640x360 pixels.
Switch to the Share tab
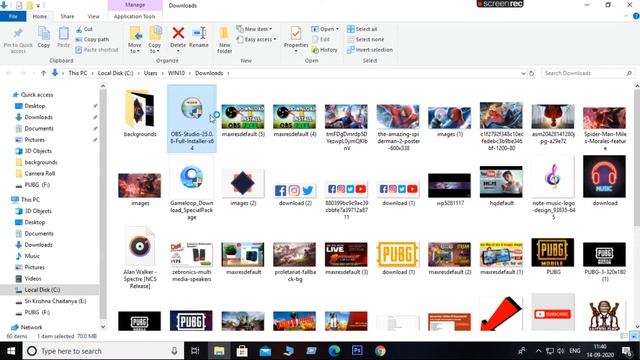pos(67,16)
